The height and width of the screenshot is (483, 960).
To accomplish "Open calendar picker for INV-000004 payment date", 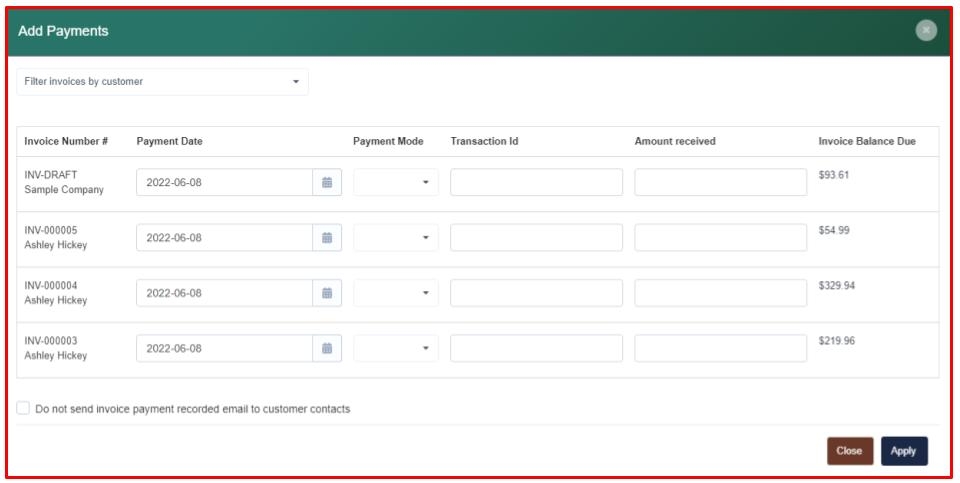I will pyautogui.click(x=327, y=293).
